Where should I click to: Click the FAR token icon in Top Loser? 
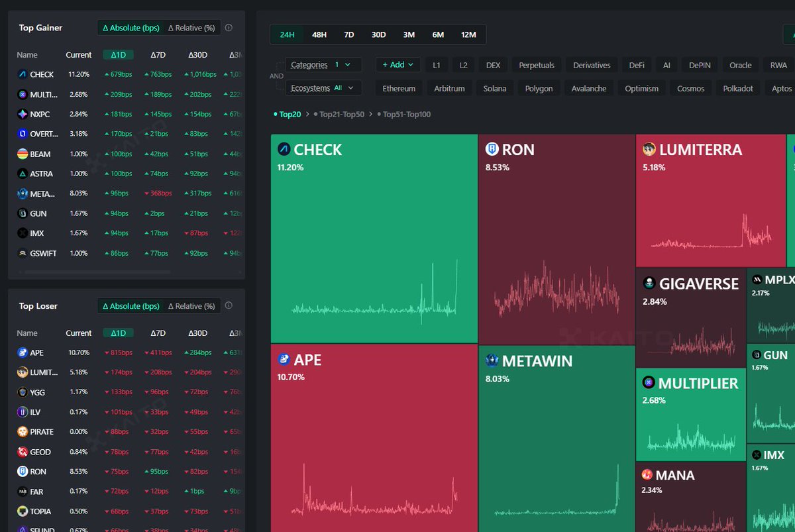(22, 492)
